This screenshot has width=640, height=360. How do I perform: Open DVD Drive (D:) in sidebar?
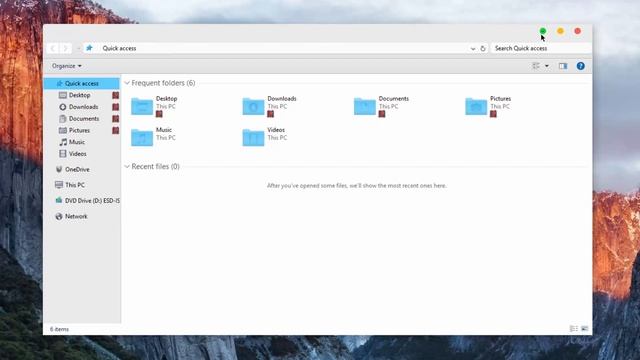pos(92,201)
